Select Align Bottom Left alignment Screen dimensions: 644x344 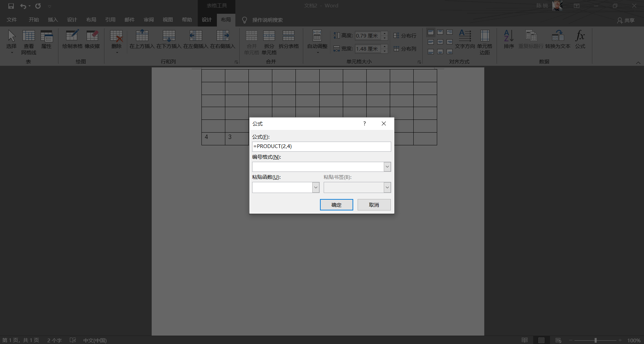click(431, 52)
